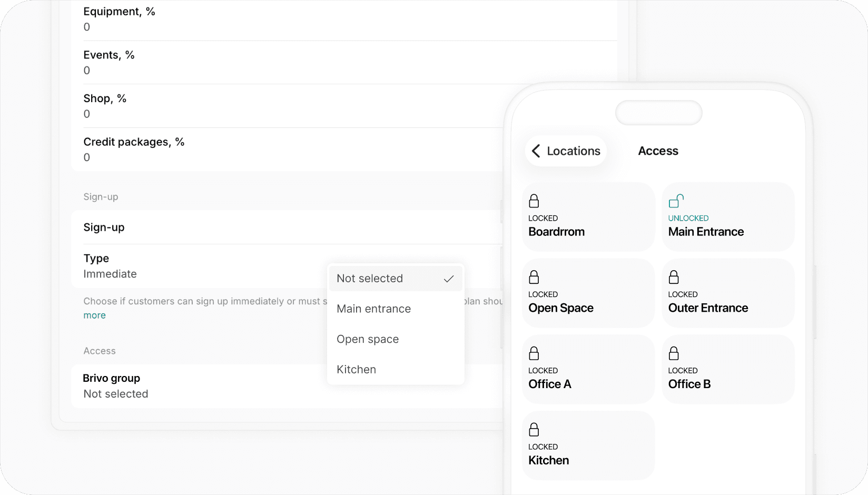Tap the unlocked Main Entrance padlock icon
Screen dimensions: 868x495
point(676,201)
